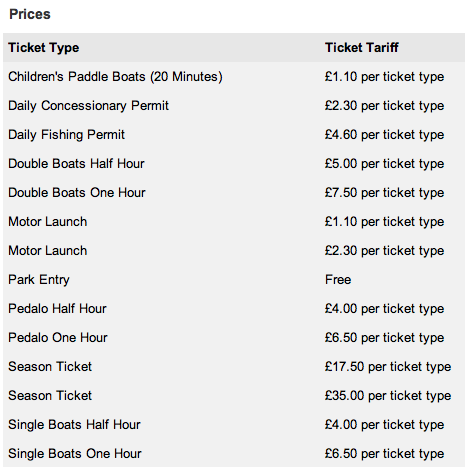The image size is (465, 467).
Task: Select the £4.60 per ticket type tariff
Action: tap(385, 135)
